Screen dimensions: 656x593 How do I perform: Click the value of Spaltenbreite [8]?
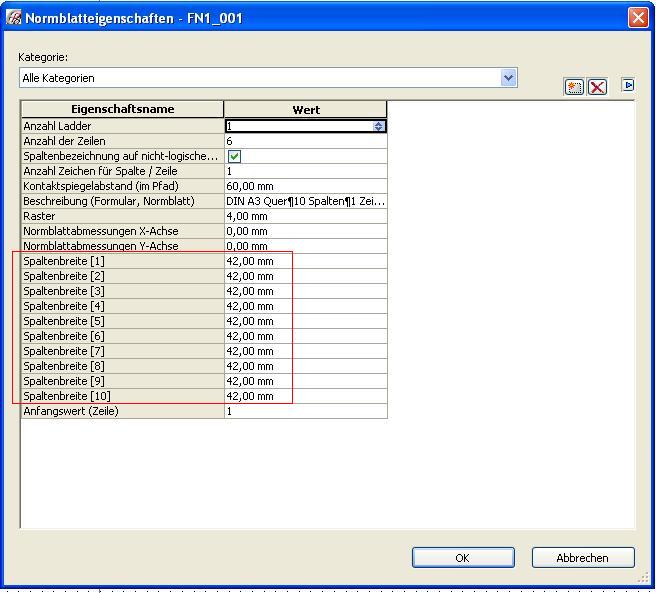[x=306, y=366]
